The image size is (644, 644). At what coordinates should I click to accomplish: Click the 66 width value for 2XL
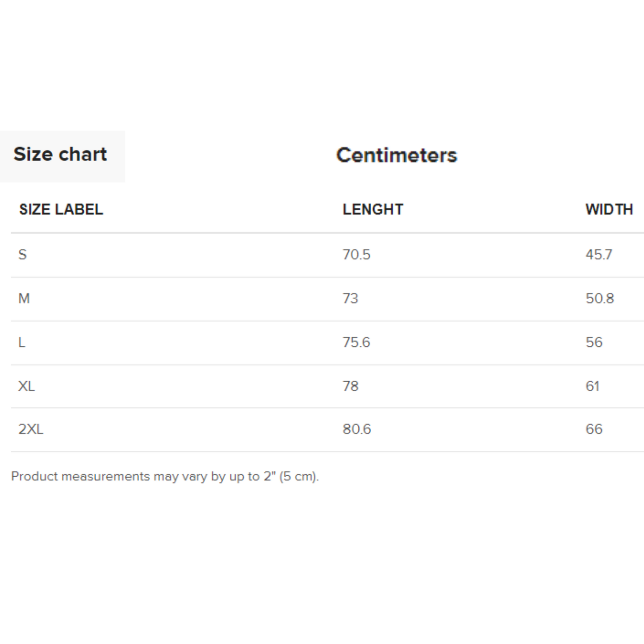click(594, 429)
